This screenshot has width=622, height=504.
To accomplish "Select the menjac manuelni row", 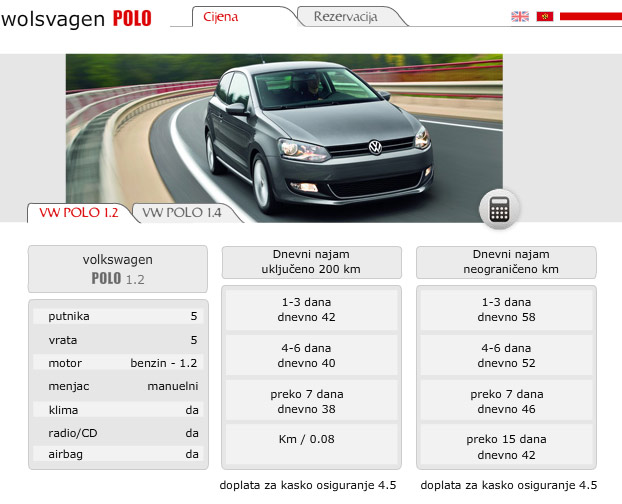I will [x=118, y=386].
